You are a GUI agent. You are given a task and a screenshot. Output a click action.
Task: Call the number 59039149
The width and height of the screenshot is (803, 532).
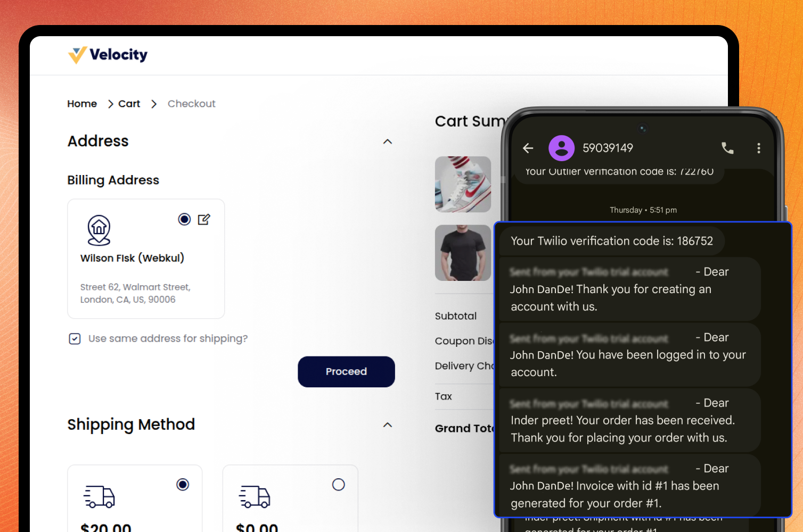point(727,148)
